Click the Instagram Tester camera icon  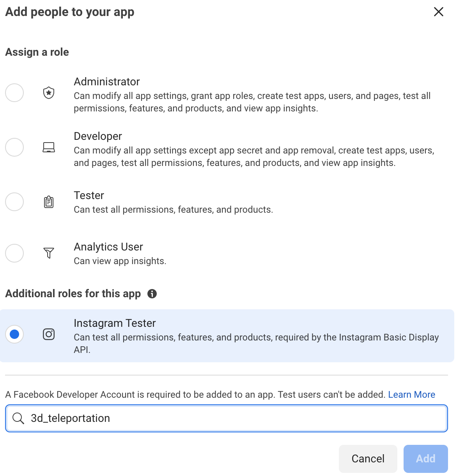pos(49,334)
